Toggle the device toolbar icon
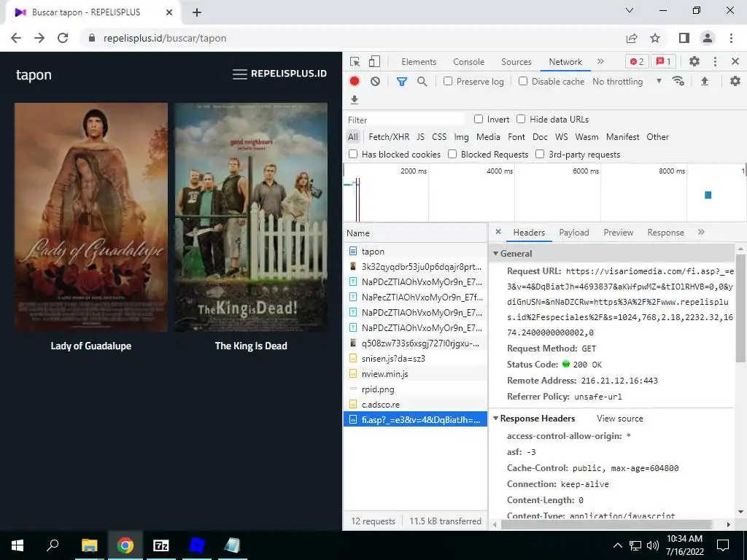The image size is (747, 560). [374, 61]
